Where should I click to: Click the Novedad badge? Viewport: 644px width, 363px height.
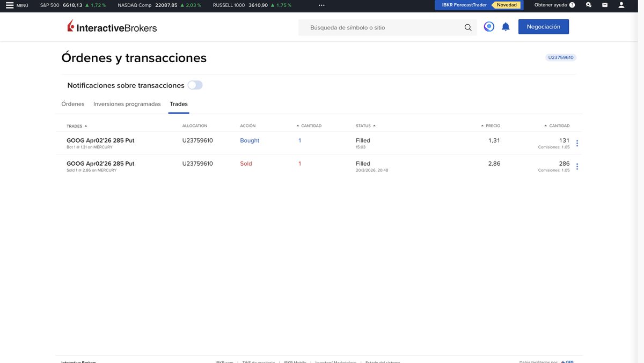coord(507,5)
